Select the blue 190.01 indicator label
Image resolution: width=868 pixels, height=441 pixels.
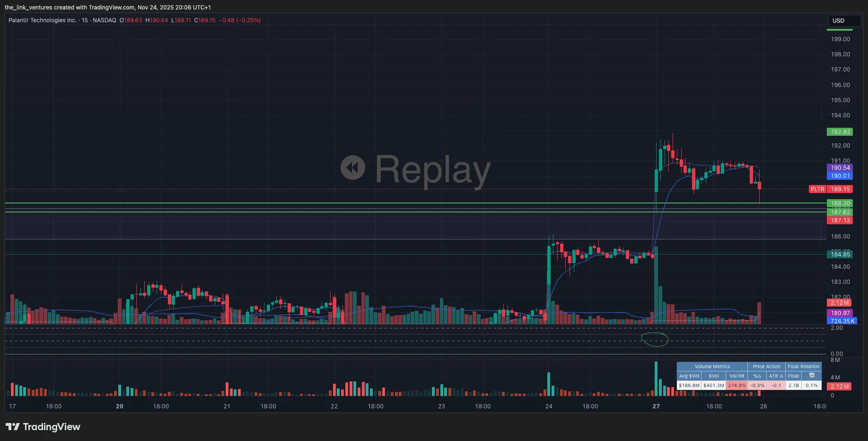pos(840,176)
